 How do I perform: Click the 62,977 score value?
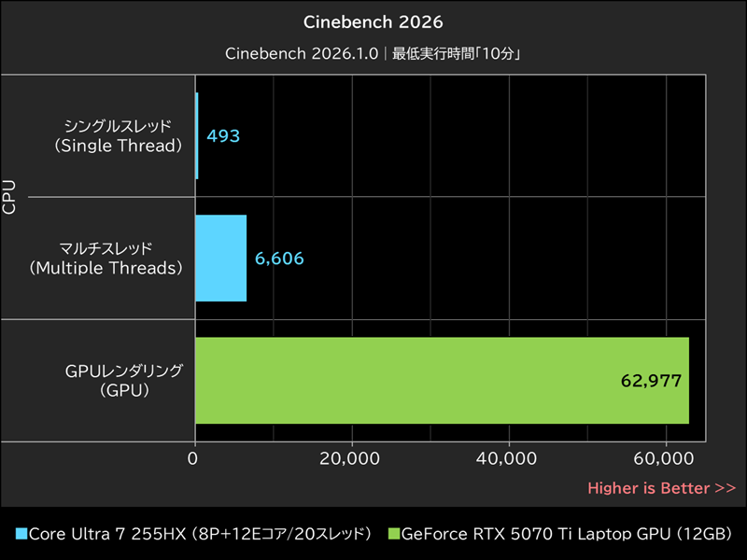(653, 380)
